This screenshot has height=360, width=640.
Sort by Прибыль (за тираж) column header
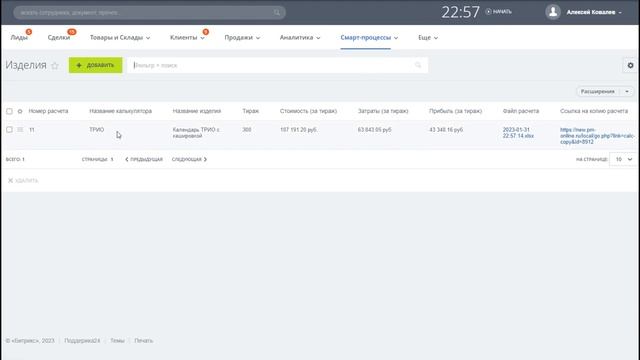455,111
